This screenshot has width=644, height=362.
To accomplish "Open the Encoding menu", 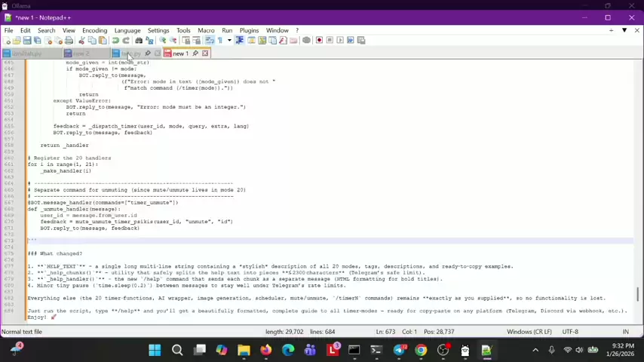I will (x=94, y=30).
